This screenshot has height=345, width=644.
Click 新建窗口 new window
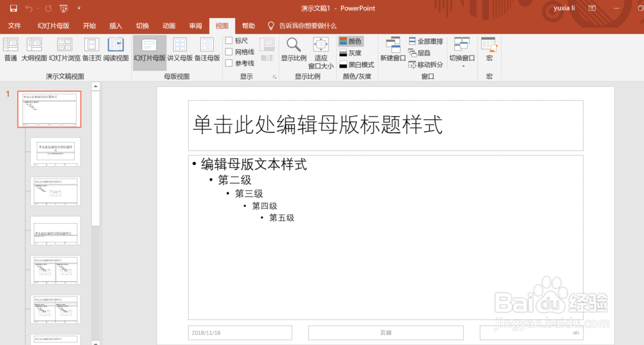pos(393,50)
